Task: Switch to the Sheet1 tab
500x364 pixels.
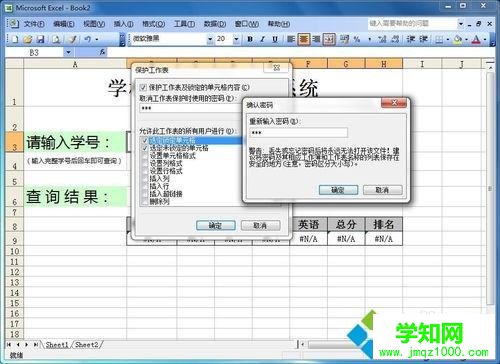Action: coord(57,345)
